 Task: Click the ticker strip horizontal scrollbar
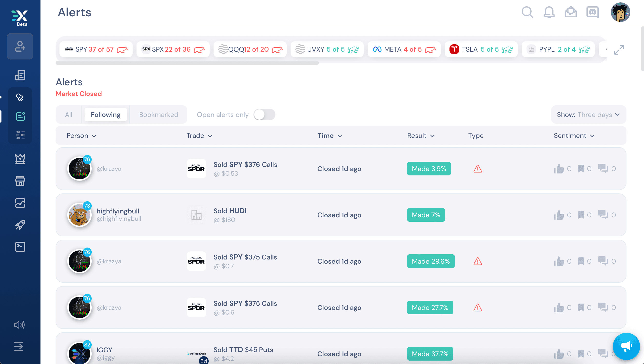(187, 63)
